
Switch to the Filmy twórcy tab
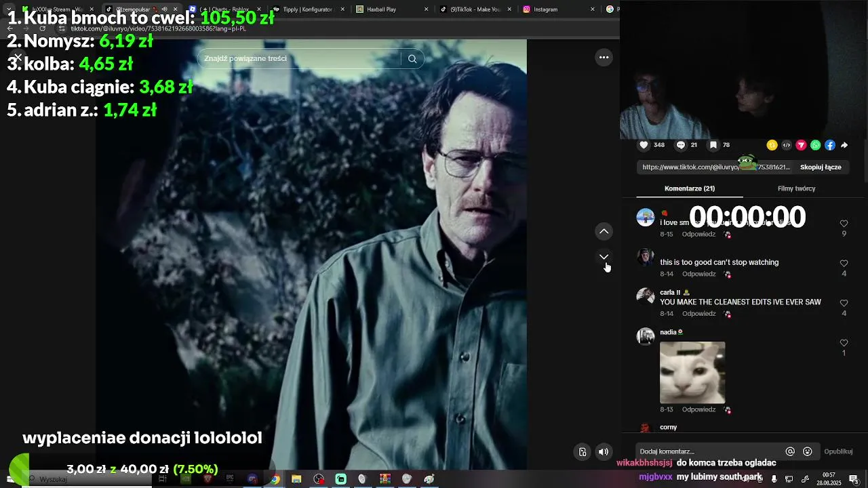[796, 188]
